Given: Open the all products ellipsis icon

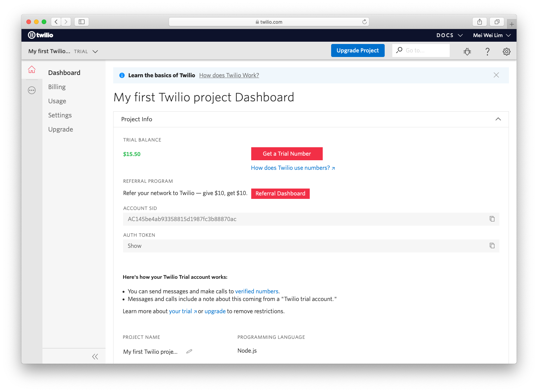Looking at the screenshot, I should click(32, 91).
